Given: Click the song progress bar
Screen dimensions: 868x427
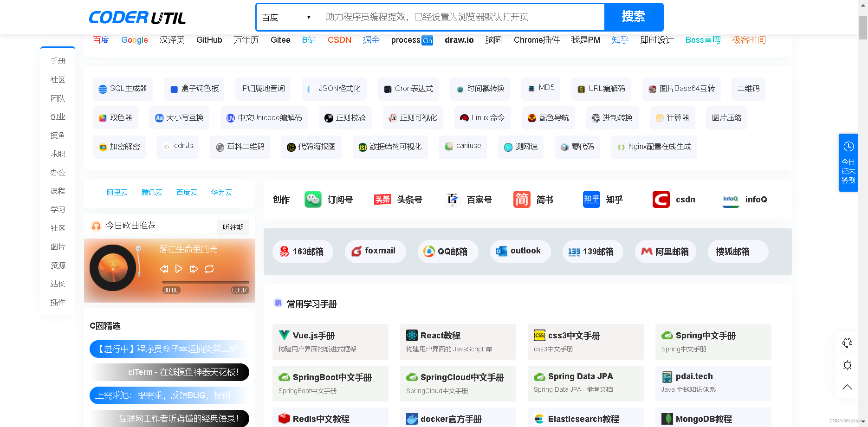Looking at the screenshot, I should [206, 282].
